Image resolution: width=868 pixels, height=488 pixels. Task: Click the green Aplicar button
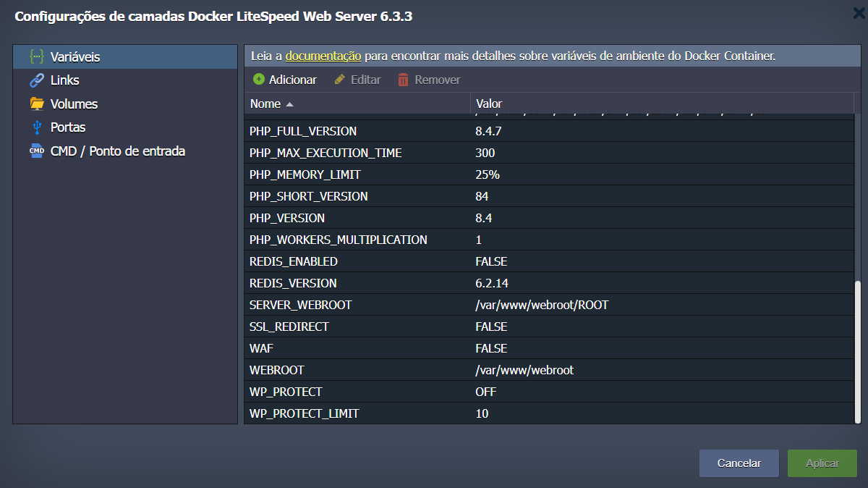point(822,463)
